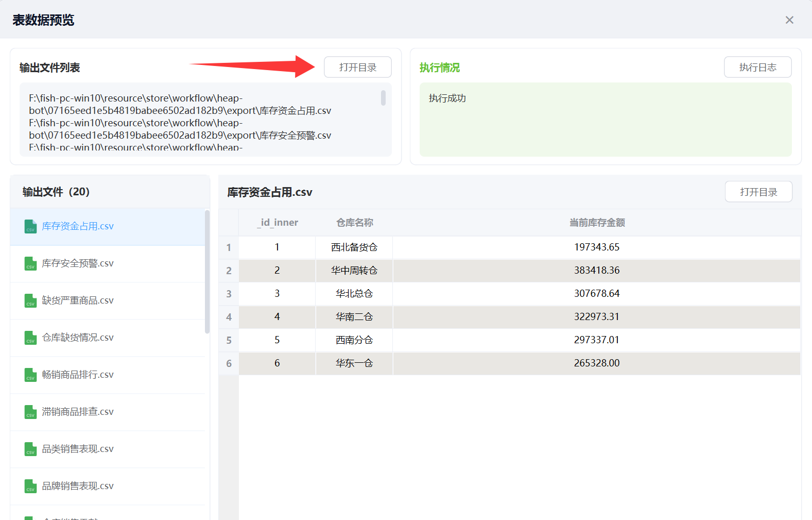
Task: Open directory from the 输出文件列表 panel
Action: [357, 68]
